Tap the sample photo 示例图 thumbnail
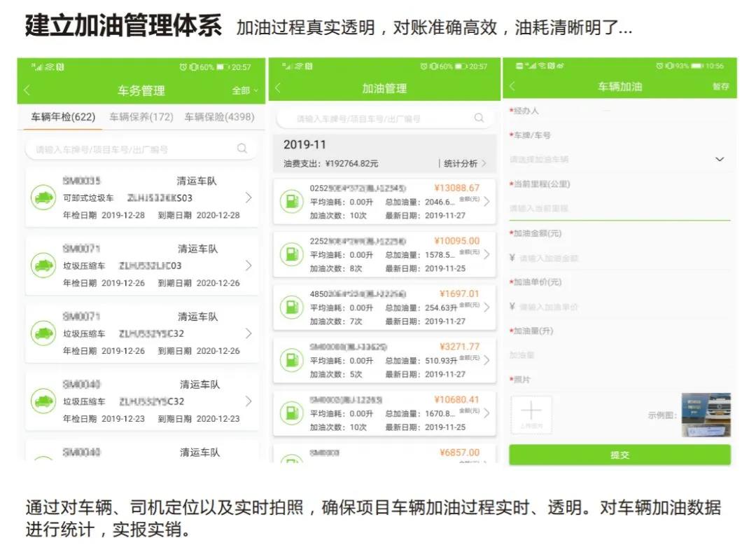 (708, 414)
